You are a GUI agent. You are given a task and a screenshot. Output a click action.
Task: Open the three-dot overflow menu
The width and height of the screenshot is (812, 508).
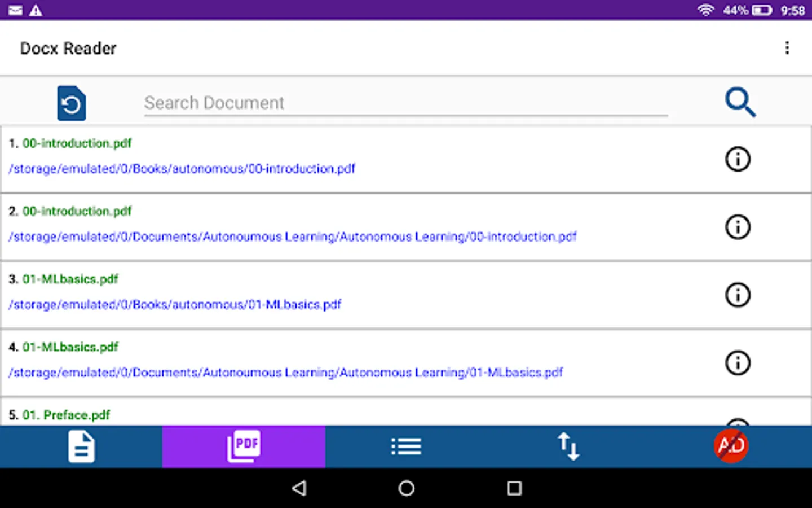tap(787, 48)
